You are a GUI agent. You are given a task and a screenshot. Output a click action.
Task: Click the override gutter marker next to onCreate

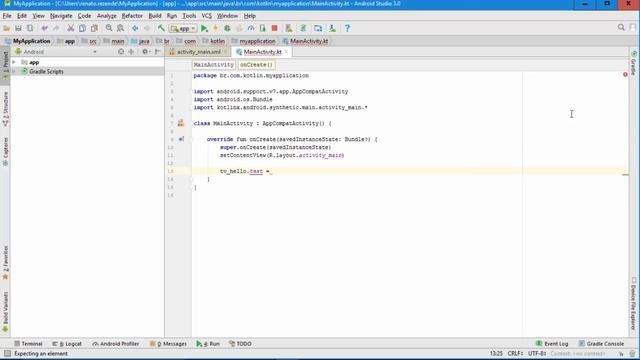click(181, 139)
